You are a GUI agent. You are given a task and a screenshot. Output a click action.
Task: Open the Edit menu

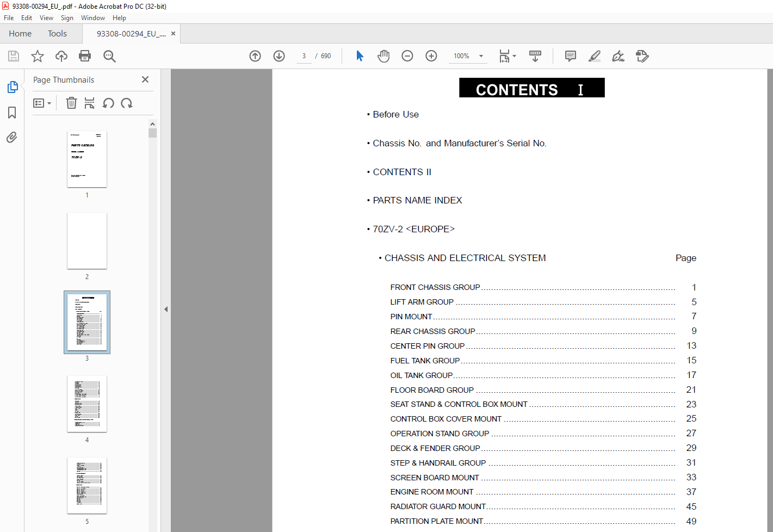27,18
